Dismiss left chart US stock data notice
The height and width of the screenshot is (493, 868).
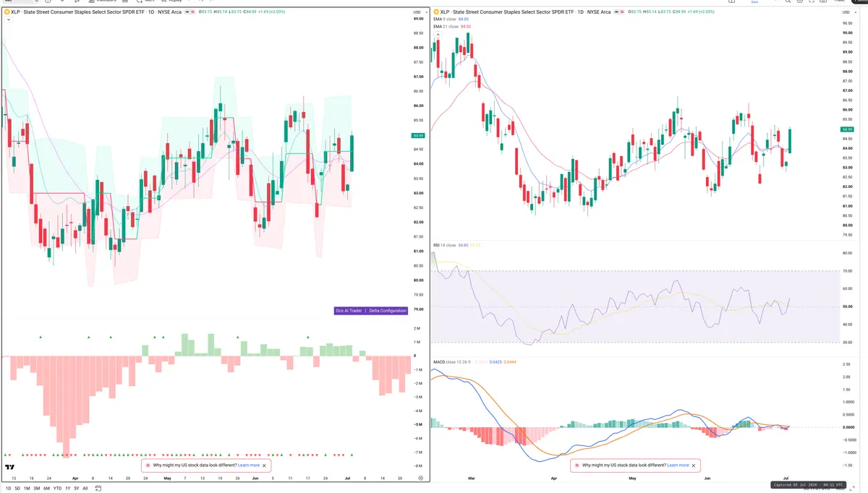click(264, 466)
